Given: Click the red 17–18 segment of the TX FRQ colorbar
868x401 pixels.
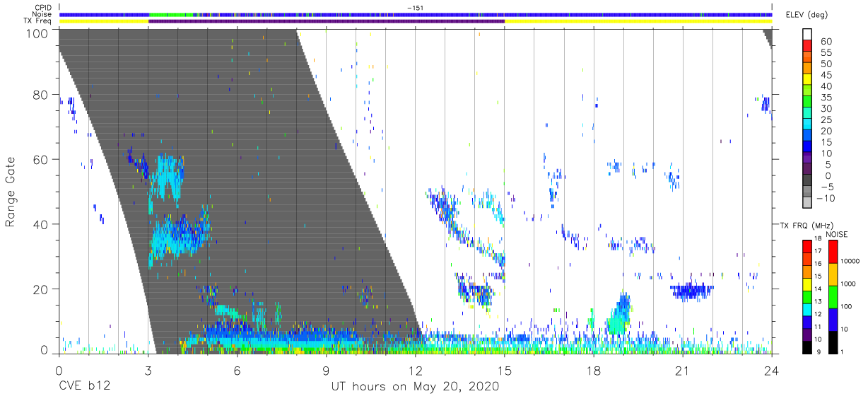Looking at the screenshot, I should coord(807,247).
